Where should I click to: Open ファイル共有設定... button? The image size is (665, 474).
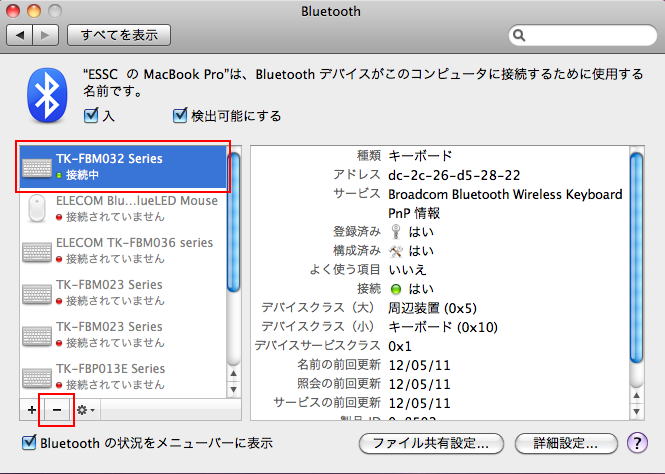tap(431, 443)
